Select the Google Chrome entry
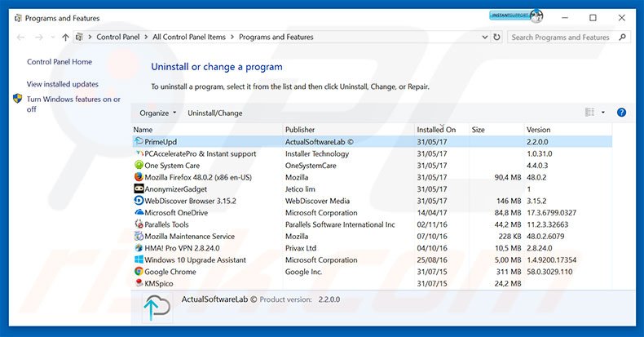The height and width of the screenshot is (337, 644). (372, 272)
